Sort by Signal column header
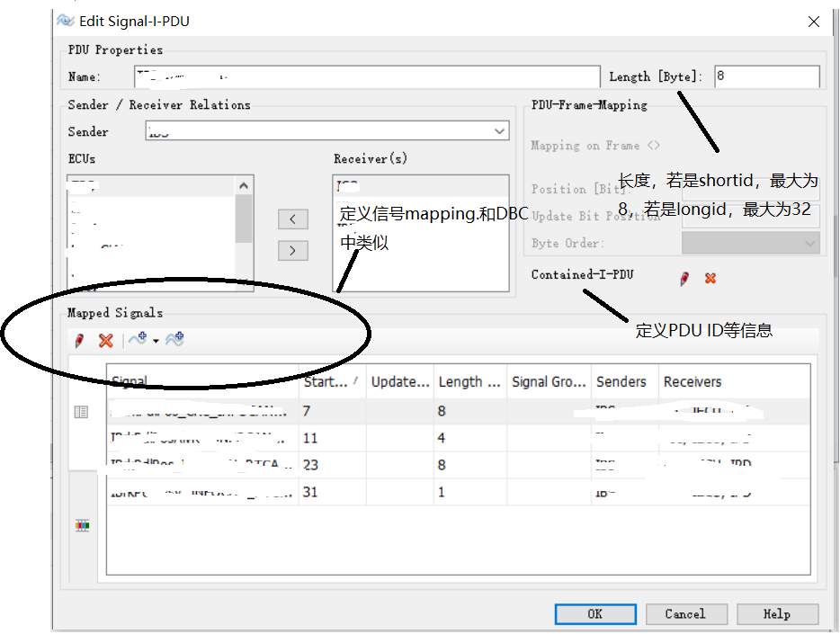 202,381
